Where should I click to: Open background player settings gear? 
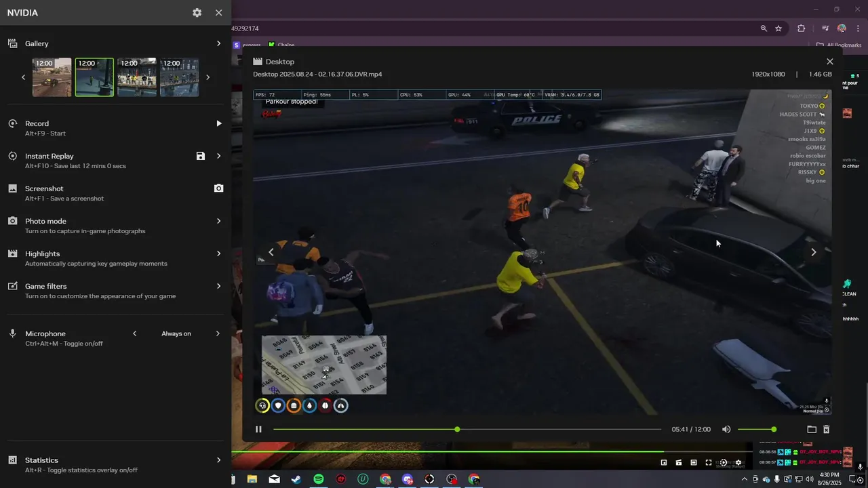738,462
